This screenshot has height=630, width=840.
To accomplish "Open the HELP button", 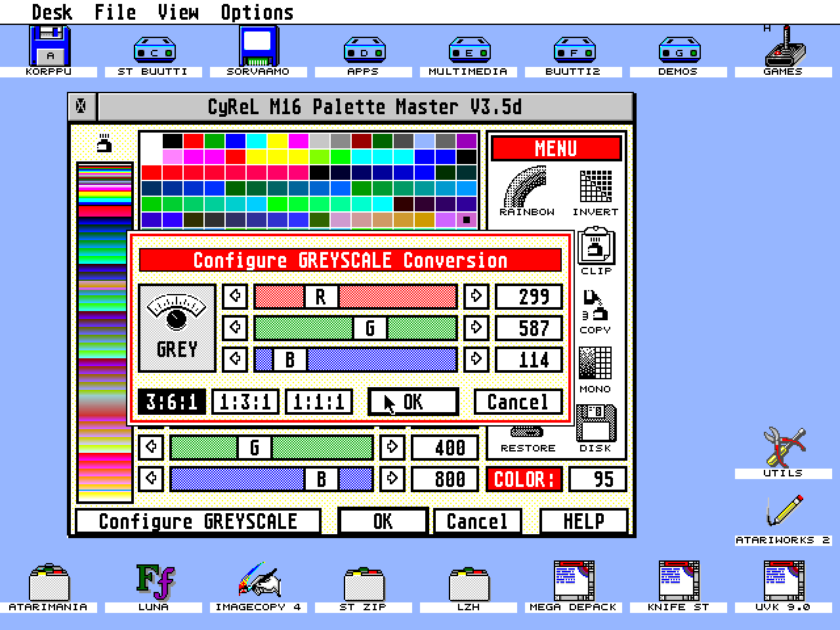I will [583, 520].
